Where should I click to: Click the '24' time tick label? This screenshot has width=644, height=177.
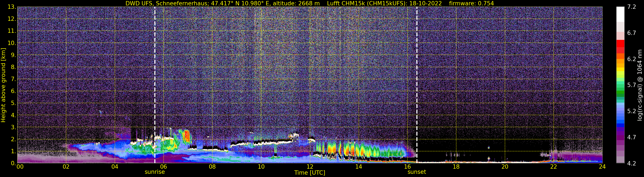click(x=602, y=167)
